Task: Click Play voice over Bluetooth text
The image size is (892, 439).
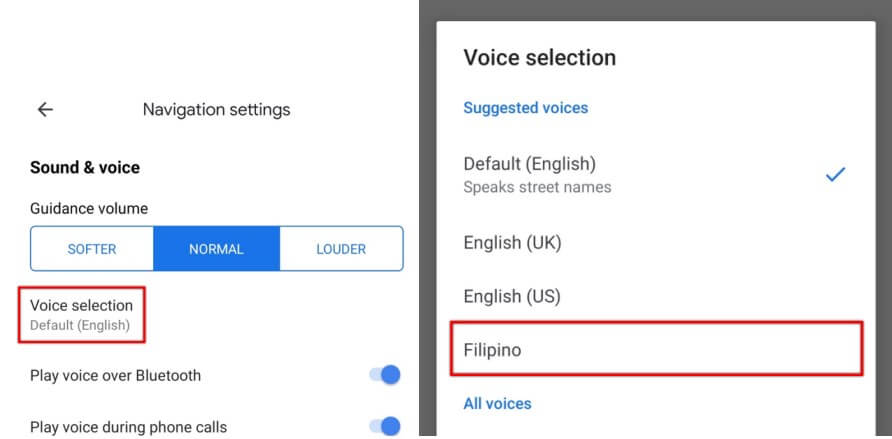Action: pyautogui.click(x=116, y=375)
